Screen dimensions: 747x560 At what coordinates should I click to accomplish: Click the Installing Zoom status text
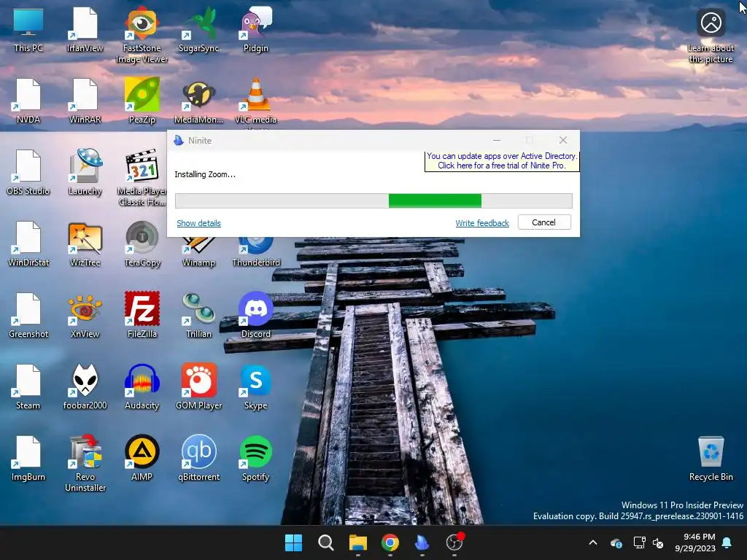tap(205, 174)
